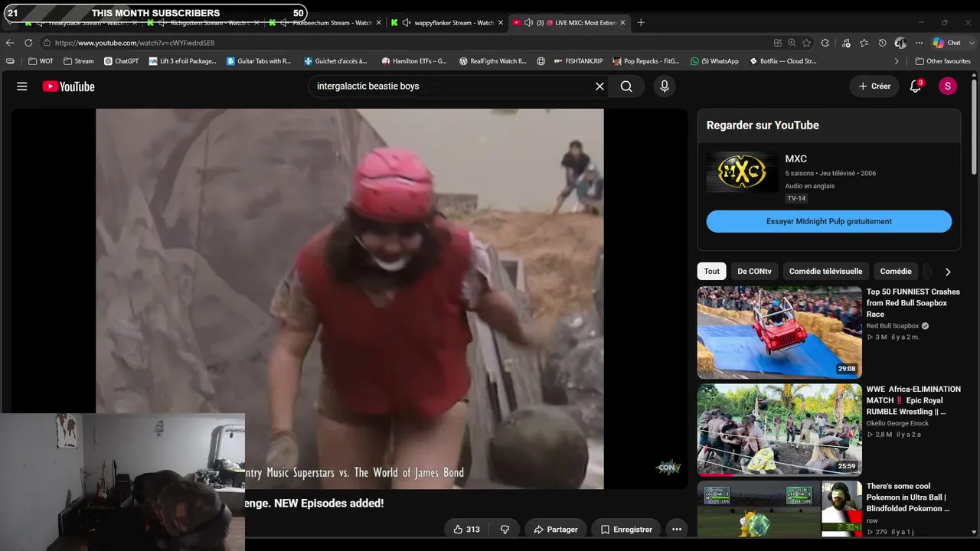Close the wappyflanker Stream tab

[501, 23]
